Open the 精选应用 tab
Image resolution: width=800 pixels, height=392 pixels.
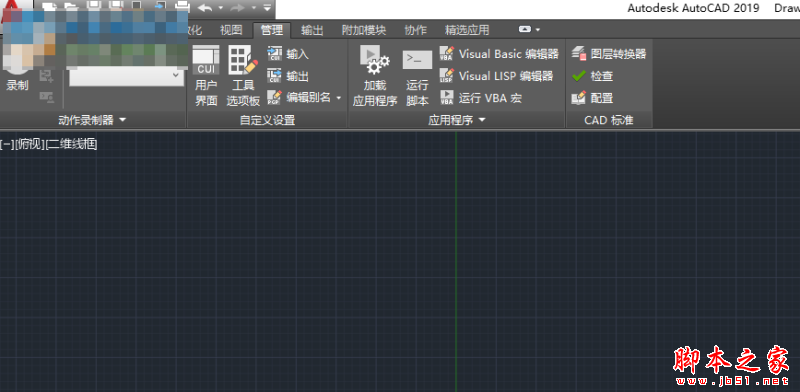pos(466,30)
